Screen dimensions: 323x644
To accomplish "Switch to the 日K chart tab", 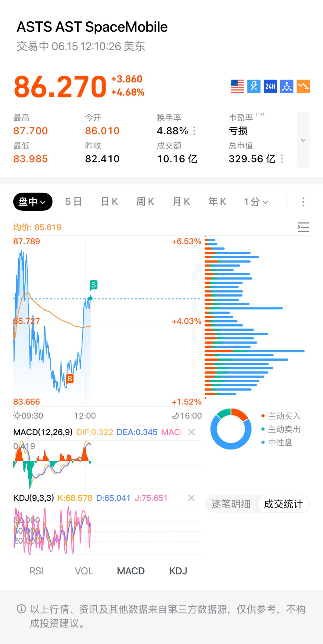I will pos(109,202).
